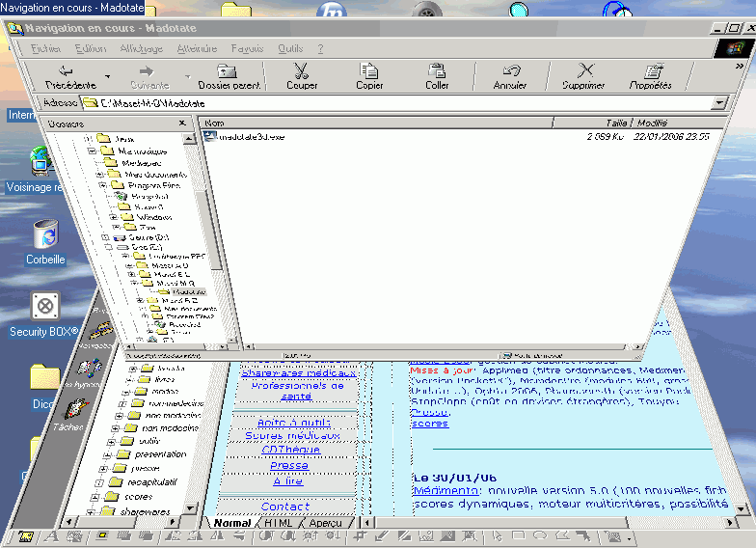Click the Médimento hyperlink

pos(445,490)
